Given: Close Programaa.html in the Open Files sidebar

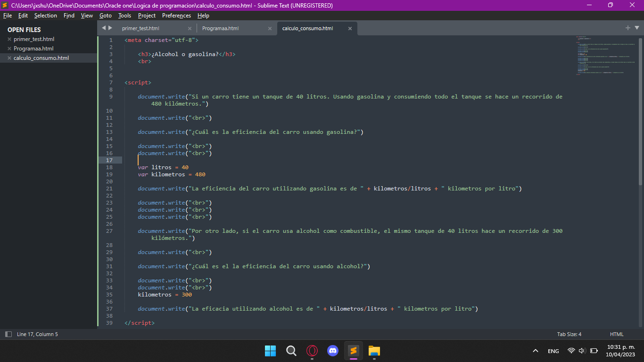Looking at the screenshot, I should [x=9, y=49].
